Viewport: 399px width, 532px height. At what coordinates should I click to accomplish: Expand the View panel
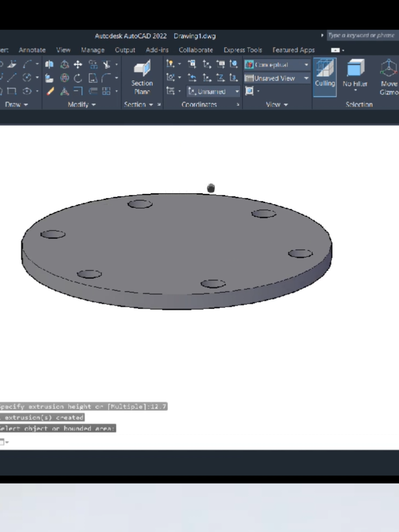(x=277, y=105)
